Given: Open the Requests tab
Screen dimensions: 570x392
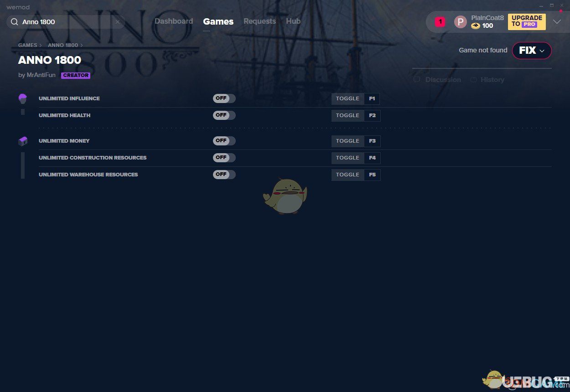Looking at the screenshot, I should tap(259, 21).
